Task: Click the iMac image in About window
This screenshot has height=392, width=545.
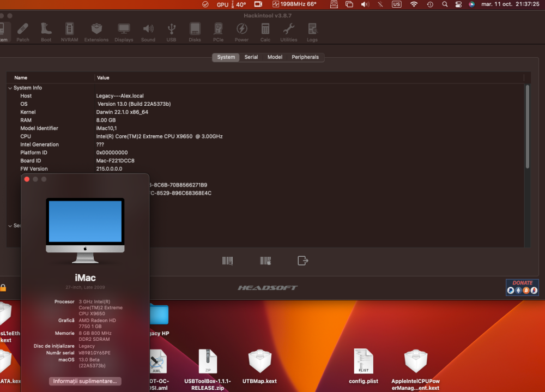Action: pos(85,231)
